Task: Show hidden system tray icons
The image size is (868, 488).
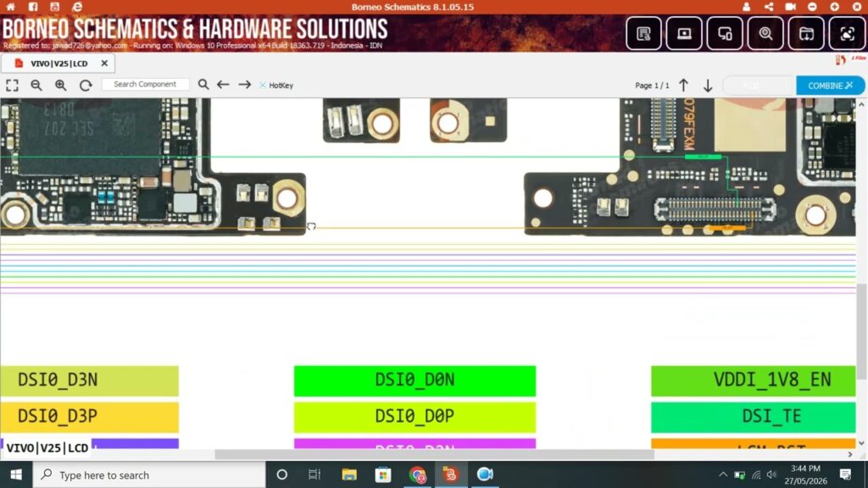Action: [723, 474]
